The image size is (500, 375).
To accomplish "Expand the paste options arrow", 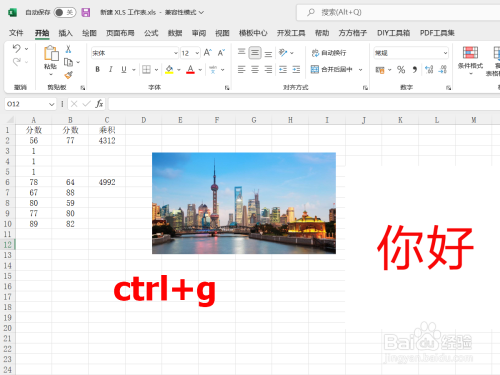I will (51, 74).
